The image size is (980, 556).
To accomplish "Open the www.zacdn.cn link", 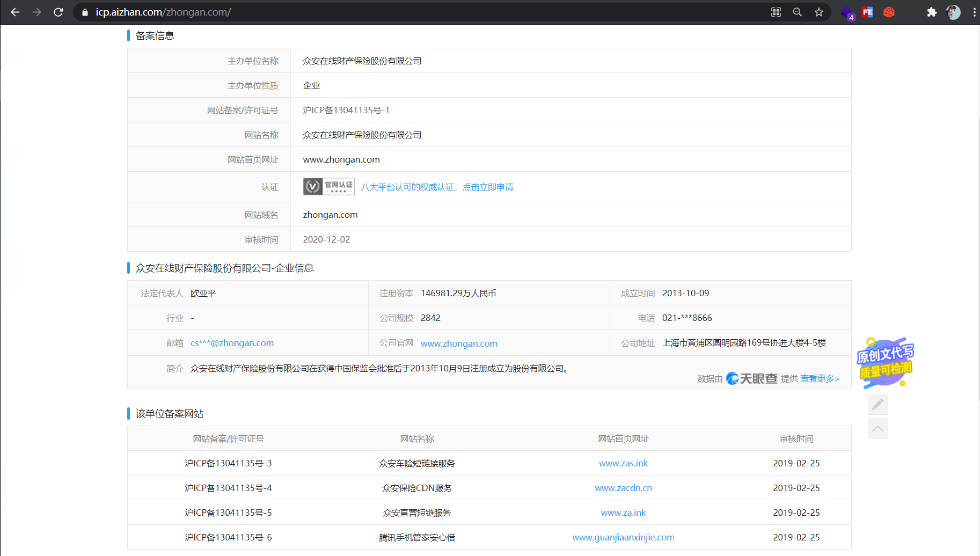I will point(623,488).
